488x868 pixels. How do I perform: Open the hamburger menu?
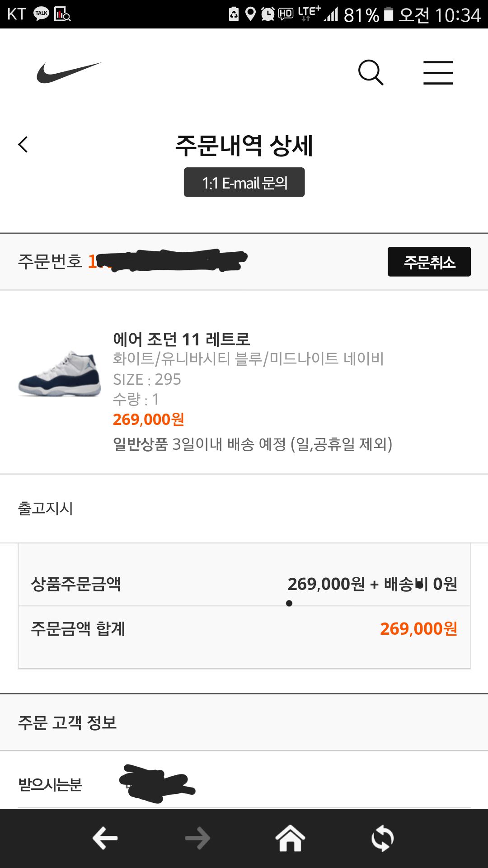(438, 73)
